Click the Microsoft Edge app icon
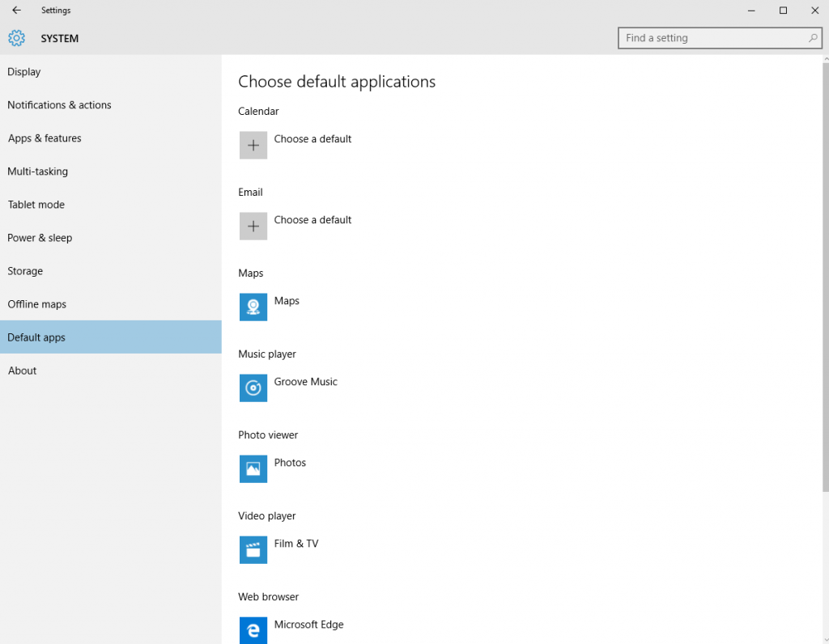829x644 pixels. point(253,630)
